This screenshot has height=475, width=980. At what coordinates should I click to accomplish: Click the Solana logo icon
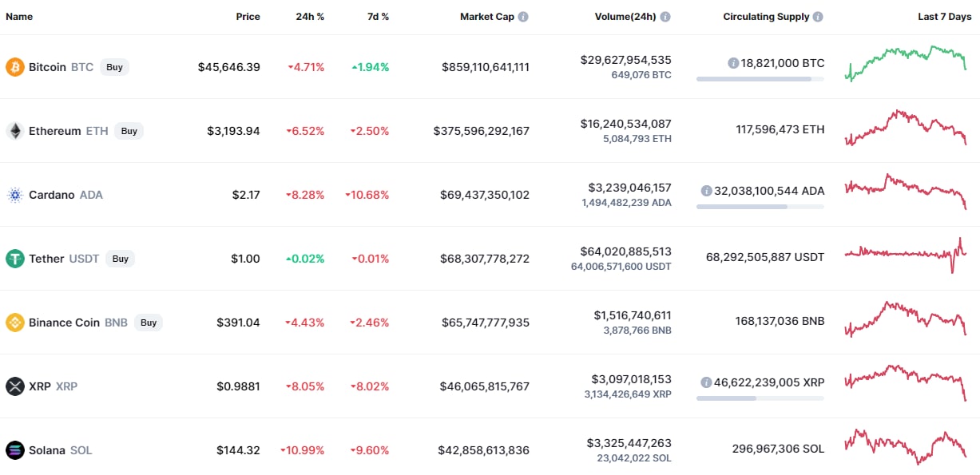[15, 450]
